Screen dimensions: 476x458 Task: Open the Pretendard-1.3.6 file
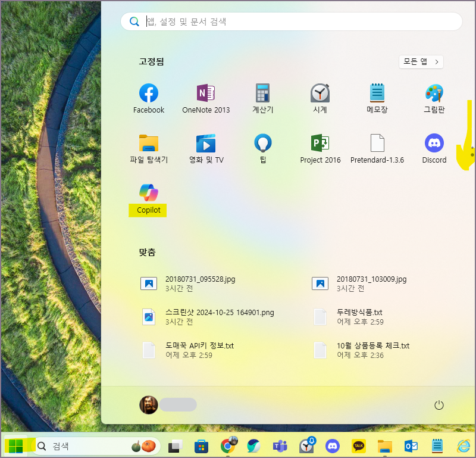click(x=377, y=149)
